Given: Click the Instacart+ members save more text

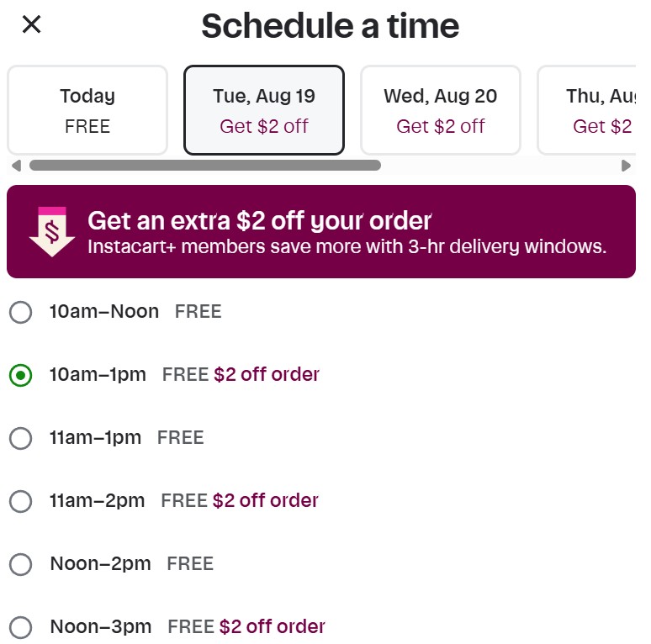Looking at the screenshot, I should [347, 246].
